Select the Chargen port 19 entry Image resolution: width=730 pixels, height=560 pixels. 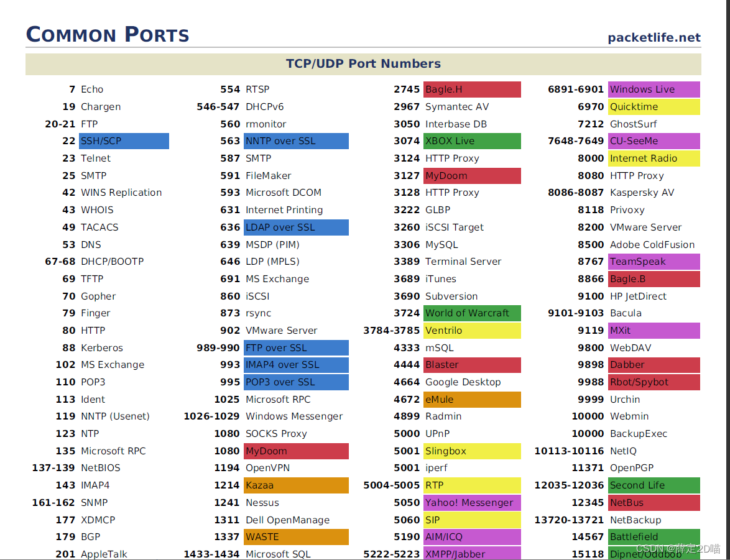point(101,107)
